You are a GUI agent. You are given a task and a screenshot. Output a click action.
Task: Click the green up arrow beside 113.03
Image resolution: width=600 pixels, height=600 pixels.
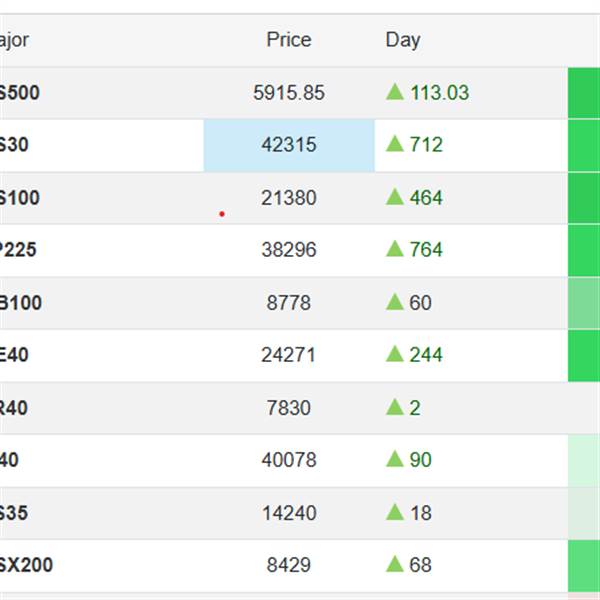395,93
